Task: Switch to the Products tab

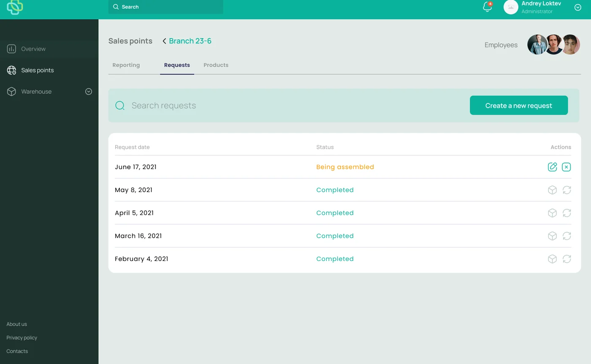Action: (216, 65)
